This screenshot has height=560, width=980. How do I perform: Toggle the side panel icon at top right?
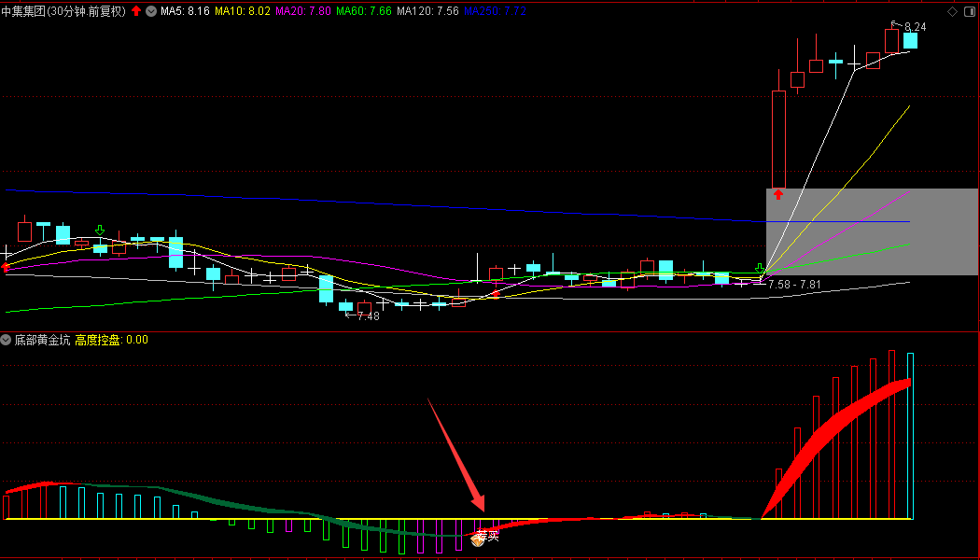click(971, 11)
